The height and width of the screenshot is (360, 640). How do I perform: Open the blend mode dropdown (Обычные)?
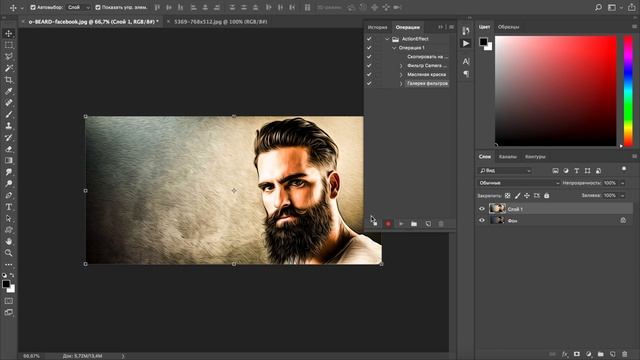(x=519, y=183)
